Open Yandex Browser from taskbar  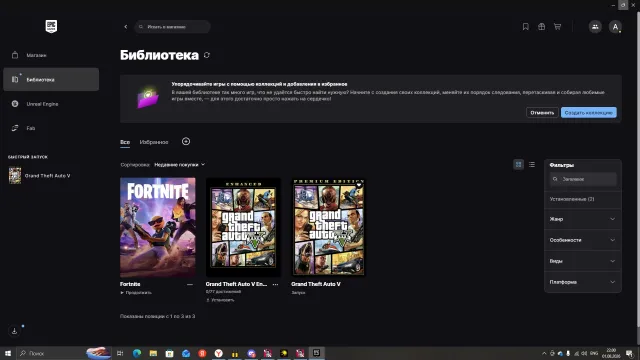click(x=219, y=353)
